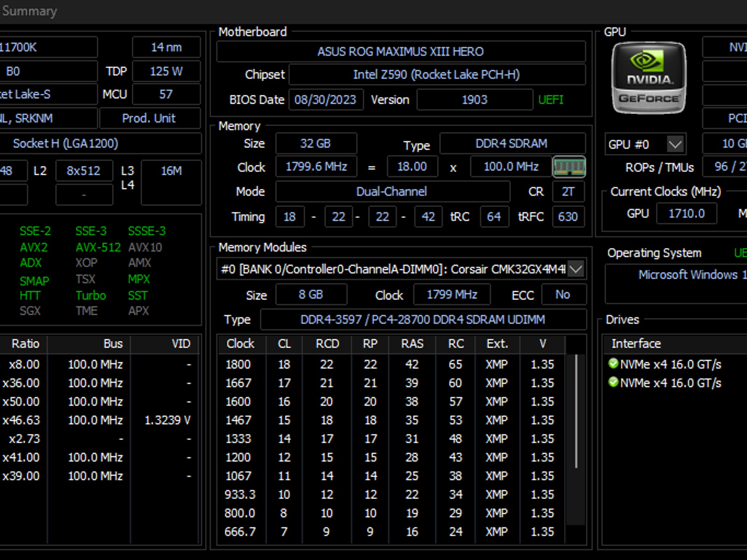
Task: Click the NVIDIA GeForce logo
Action: pyautogui.click(x=649, y=78)
